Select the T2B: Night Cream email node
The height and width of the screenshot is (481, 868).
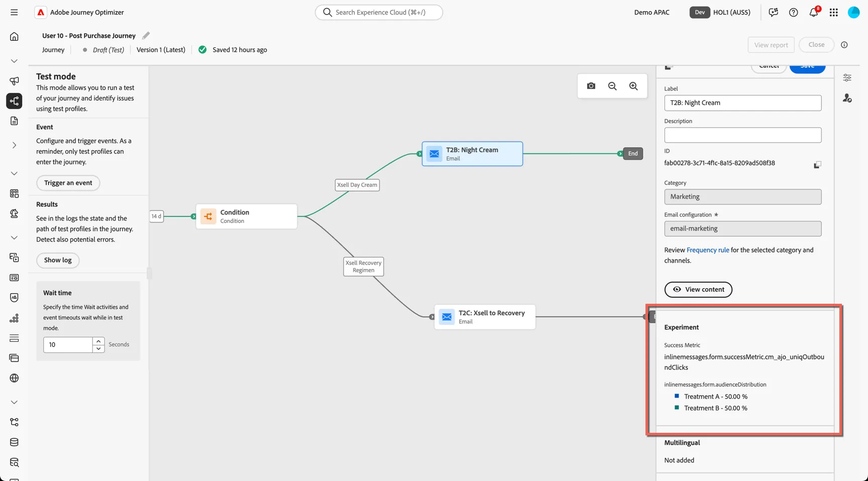[x=472, y=154]
